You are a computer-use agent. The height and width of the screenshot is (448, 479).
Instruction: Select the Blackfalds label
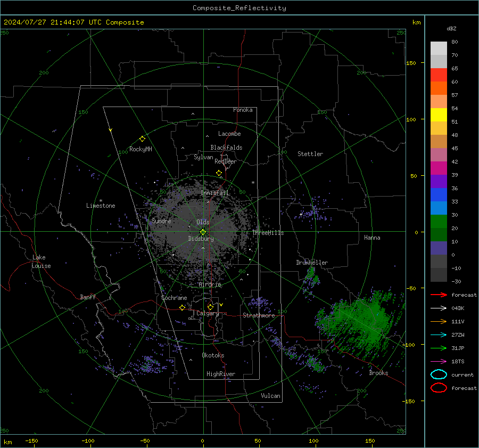[x=226, y=148]
